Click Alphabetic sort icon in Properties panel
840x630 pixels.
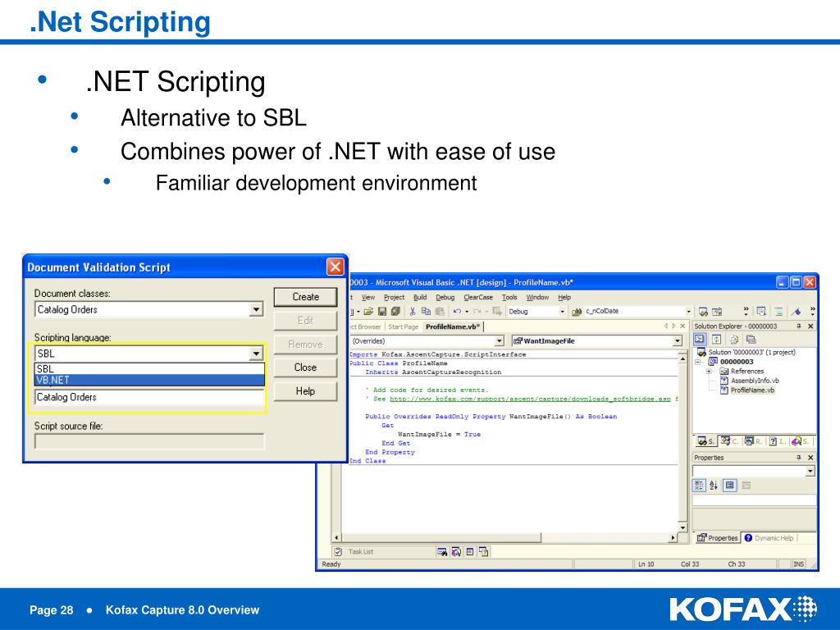714,486
